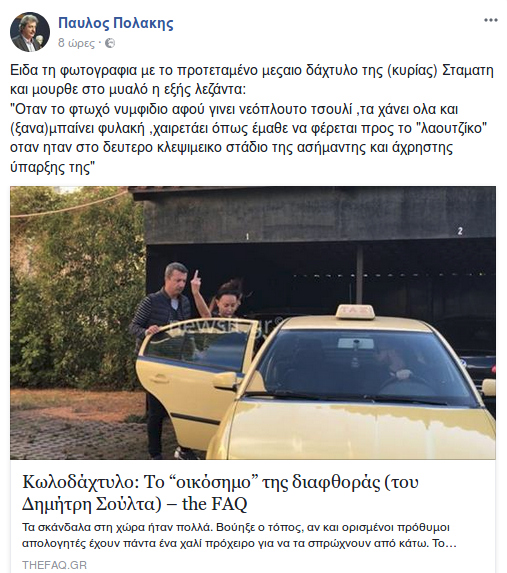
Task: Click the TAXI roof sign in the photo
Action: 355,312
